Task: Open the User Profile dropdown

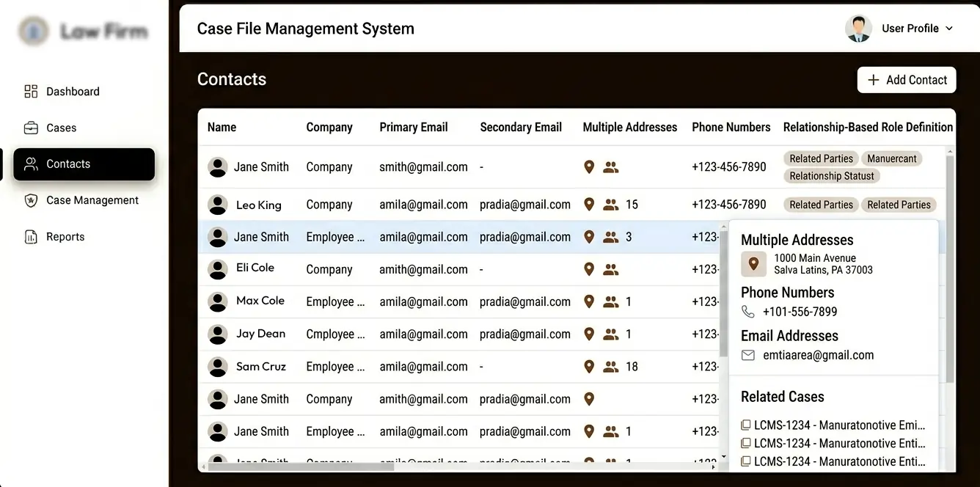Action: (901, 29)
